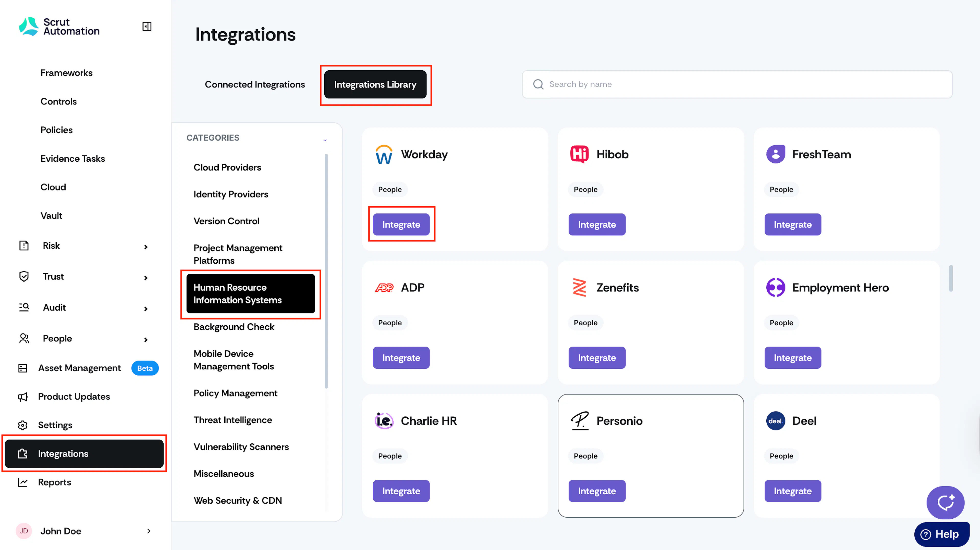980x550 pixels.
Task: Click the categories list scrollbar
Action: coord(326,271)
